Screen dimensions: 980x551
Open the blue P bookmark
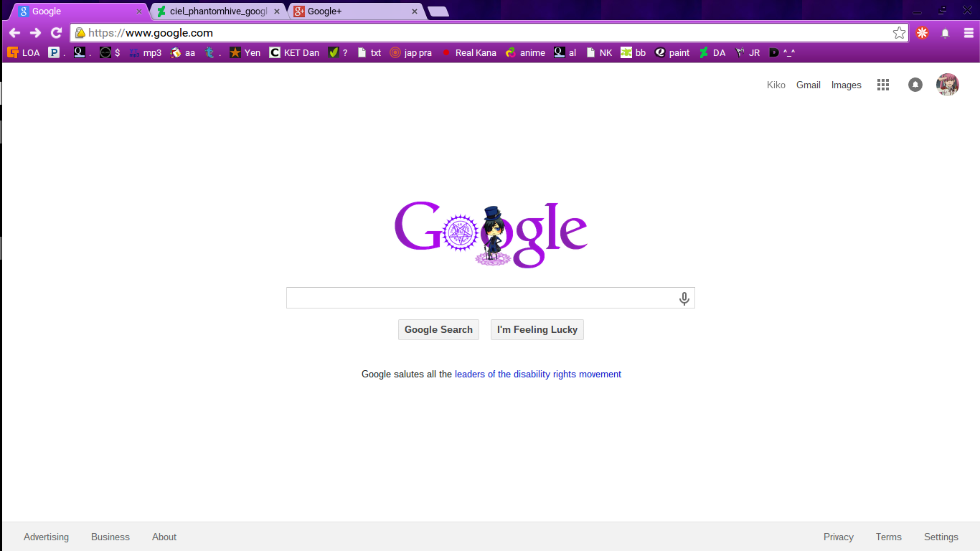(57, 52)
